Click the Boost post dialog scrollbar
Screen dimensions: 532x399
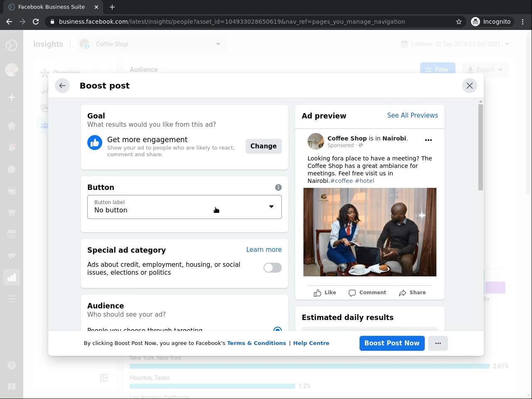[481, 147]
